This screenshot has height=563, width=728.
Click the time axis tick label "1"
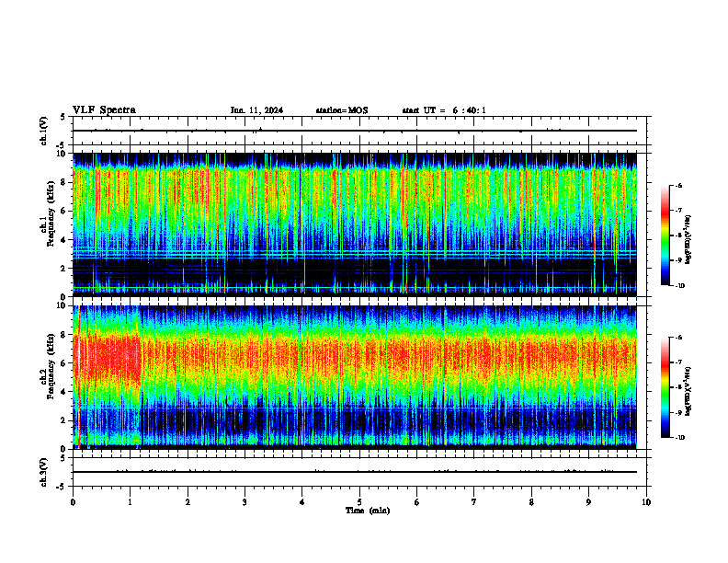[131, 502]
